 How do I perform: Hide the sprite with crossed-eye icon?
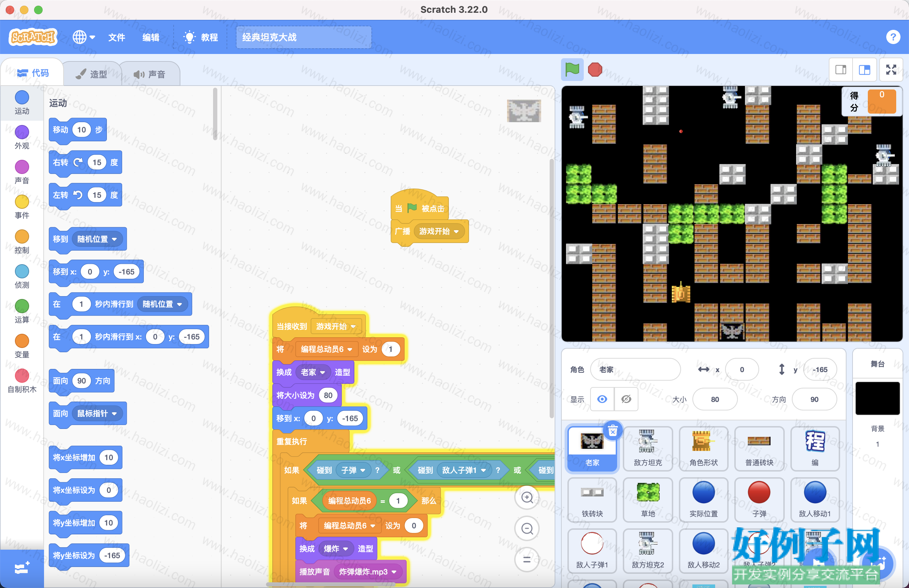626,399
